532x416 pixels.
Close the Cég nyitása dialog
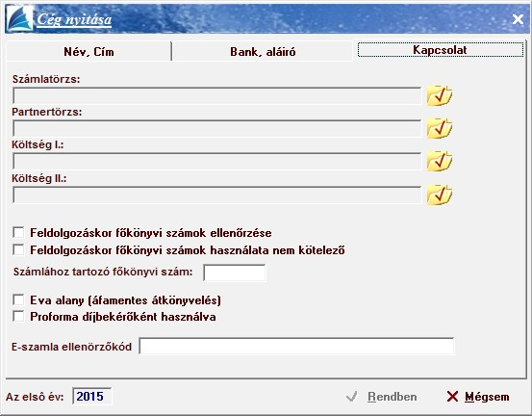coord(518,19)
